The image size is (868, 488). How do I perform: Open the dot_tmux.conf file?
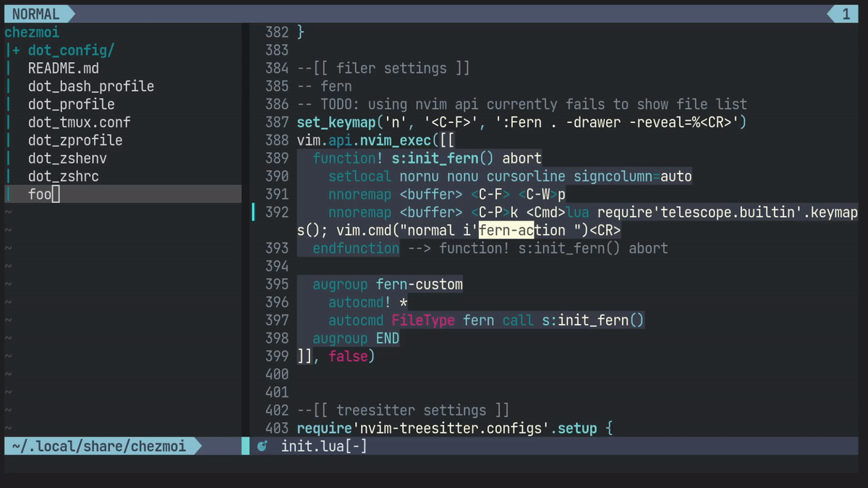click(x=79, y=123)
